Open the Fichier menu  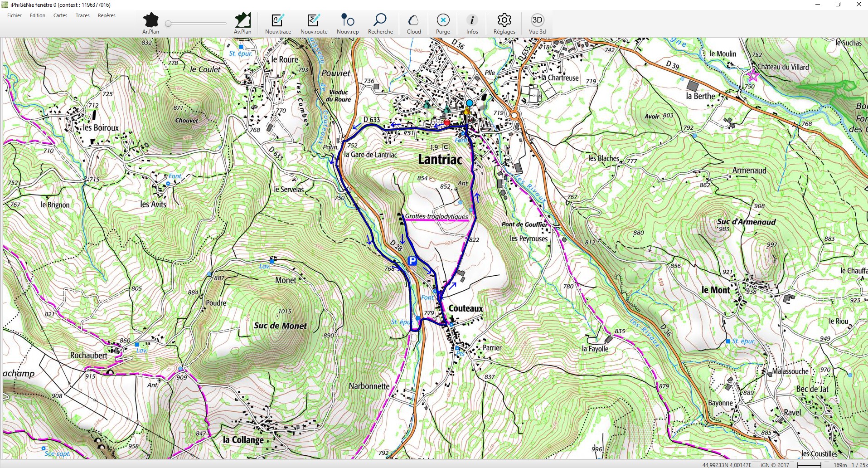15,15
